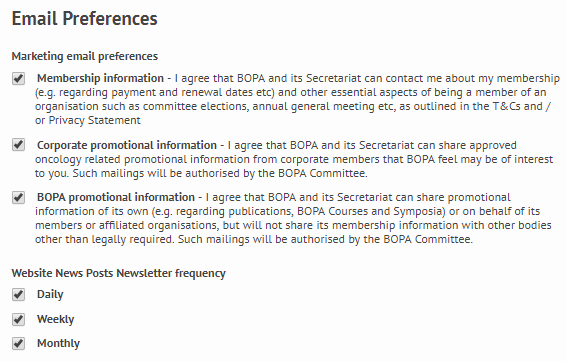The image size is (566, 361).
Task: Uncheck the Membership information checkbox
Action: 18,78
